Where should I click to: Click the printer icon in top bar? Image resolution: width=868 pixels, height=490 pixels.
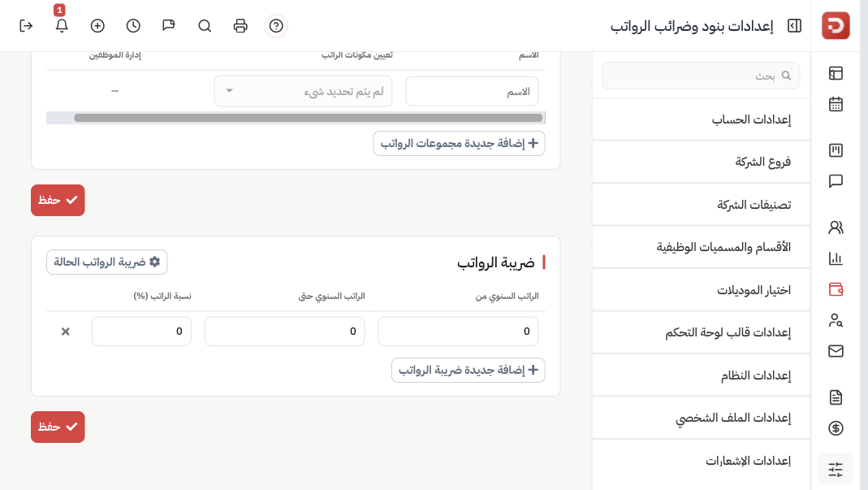click(x=240, y=25)
